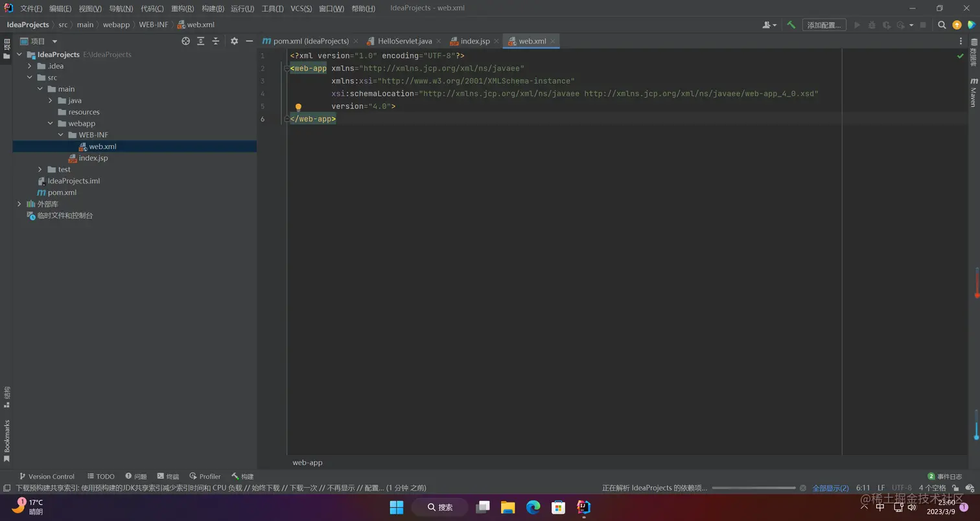Expand the test folder arrow
Image resolution: width=980 pixels, height=521 pixels.
coord(40,169)
